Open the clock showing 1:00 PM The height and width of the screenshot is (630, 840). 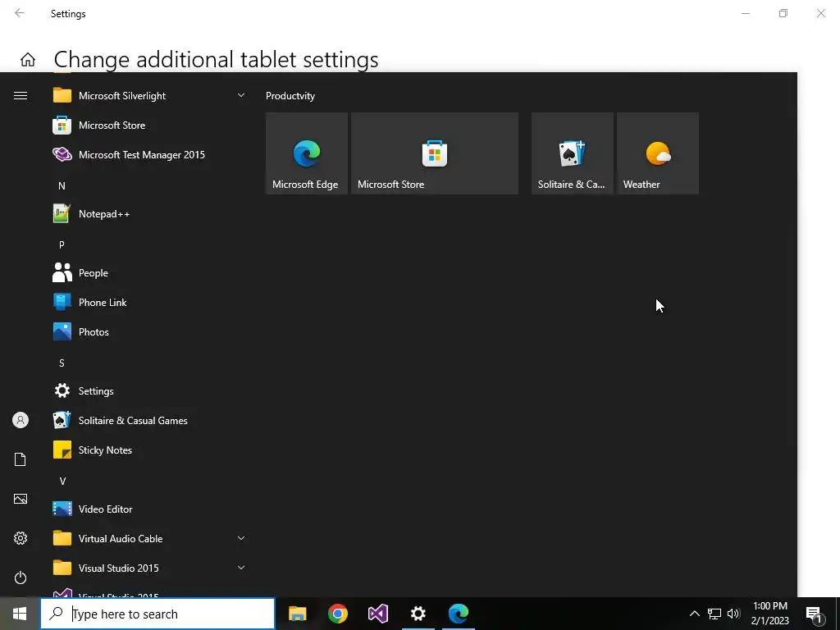click(x=769, y=614)
